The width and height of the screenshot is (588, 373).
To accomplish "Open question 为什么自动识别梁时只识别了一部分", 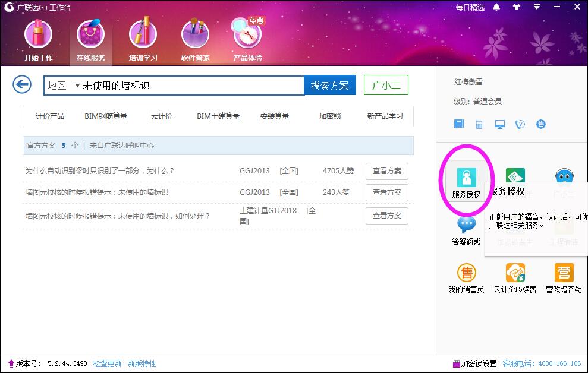I will pos(100,171).
